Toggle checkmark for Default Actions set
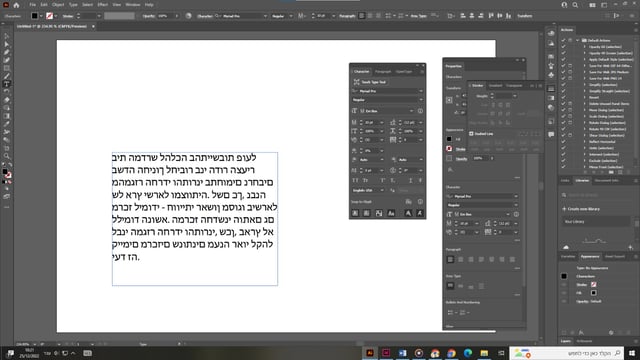The height and width of the screenshot is (360, 640). [x=564, y=40]
